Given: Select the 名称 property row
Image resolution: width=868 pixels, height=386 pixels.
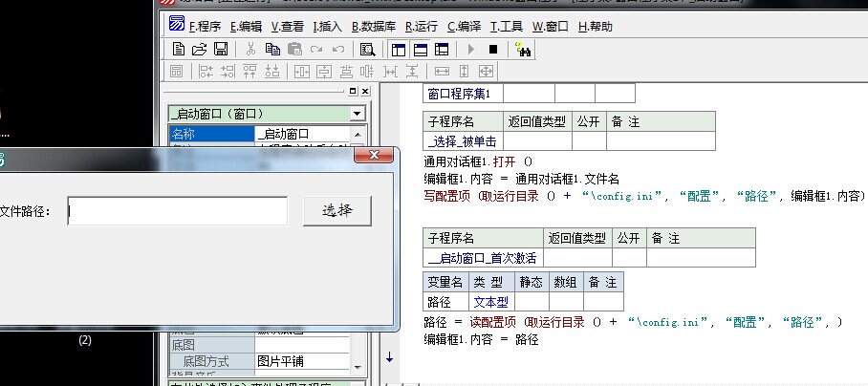Looking at the screenshot, I should 212,134.
